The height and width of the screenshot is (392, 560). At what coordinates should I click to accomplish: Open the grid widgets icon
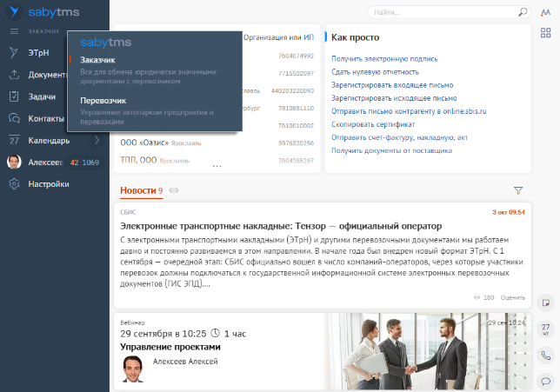(546, 33)
